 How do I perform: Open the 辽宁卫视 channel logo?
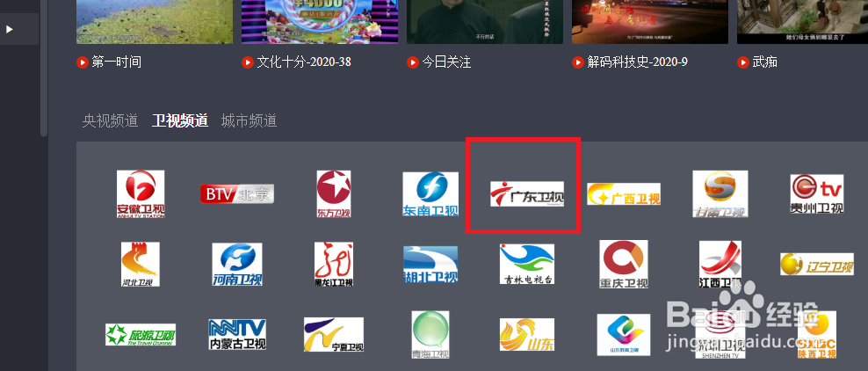817,264
